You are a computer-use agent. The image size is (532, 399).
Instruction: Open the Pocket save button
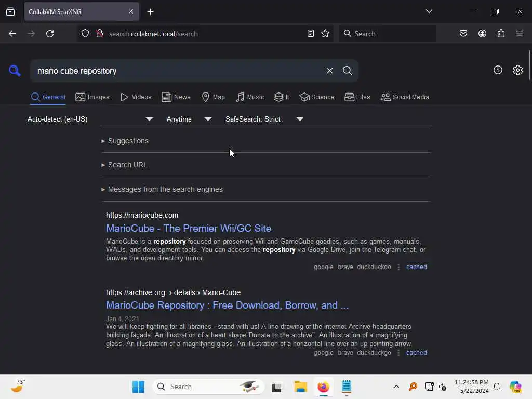(463, 34)
